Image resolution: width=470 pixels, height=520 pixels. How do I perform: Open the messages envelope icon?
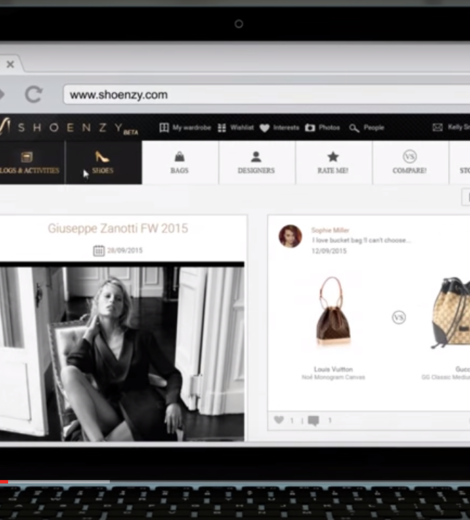pyautogui.click(x=437, y=127)
